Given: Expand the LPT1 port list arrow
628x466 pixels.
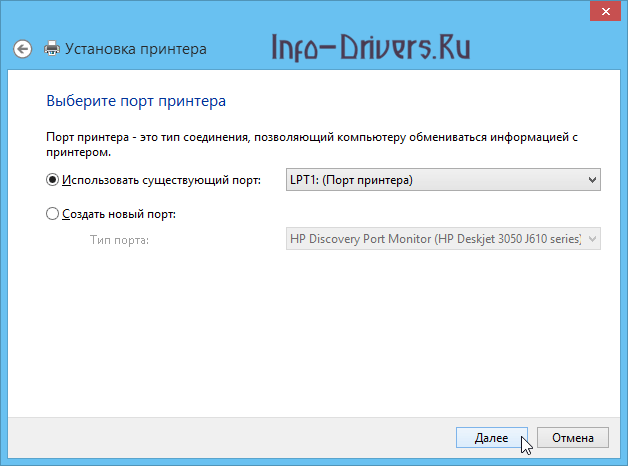Looking at the screenshot, I should [592, 180].
